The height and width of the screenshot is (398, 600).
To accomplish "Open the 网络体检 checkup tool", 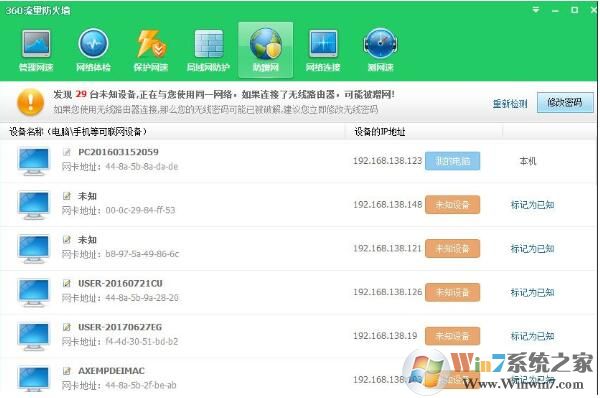I will tap(93, 51).
